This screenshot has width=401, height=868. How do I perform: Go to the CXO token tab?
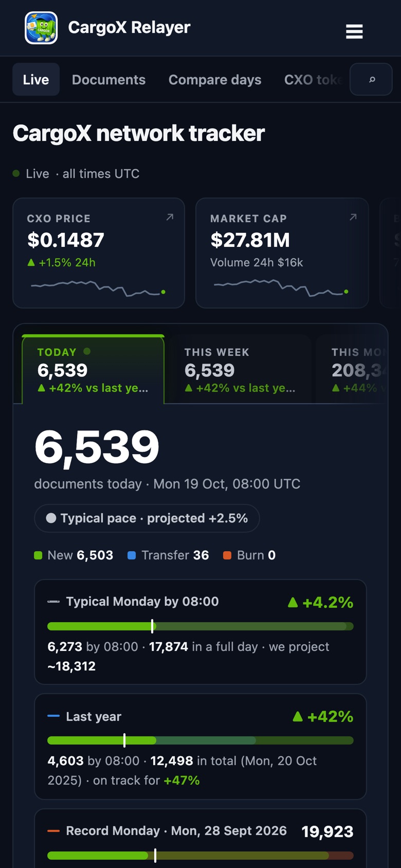click(313, 80)
